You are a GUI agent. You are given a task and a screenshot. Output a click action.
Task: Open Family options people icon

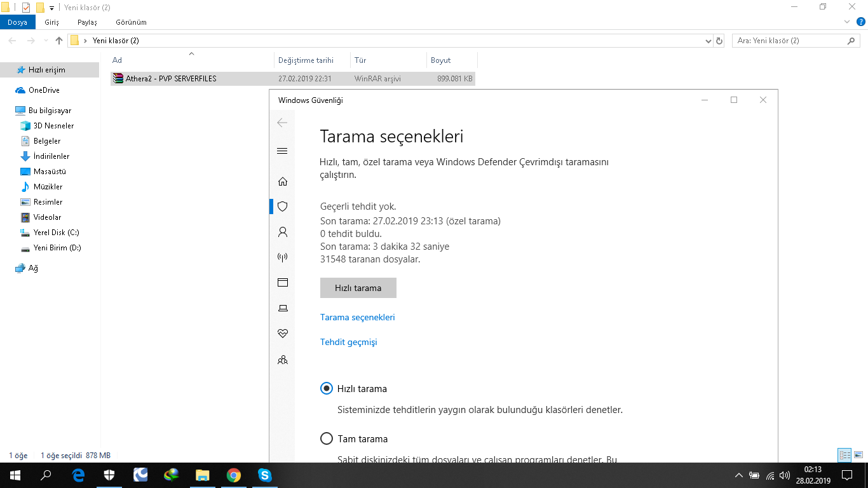[x=283, y=360]
